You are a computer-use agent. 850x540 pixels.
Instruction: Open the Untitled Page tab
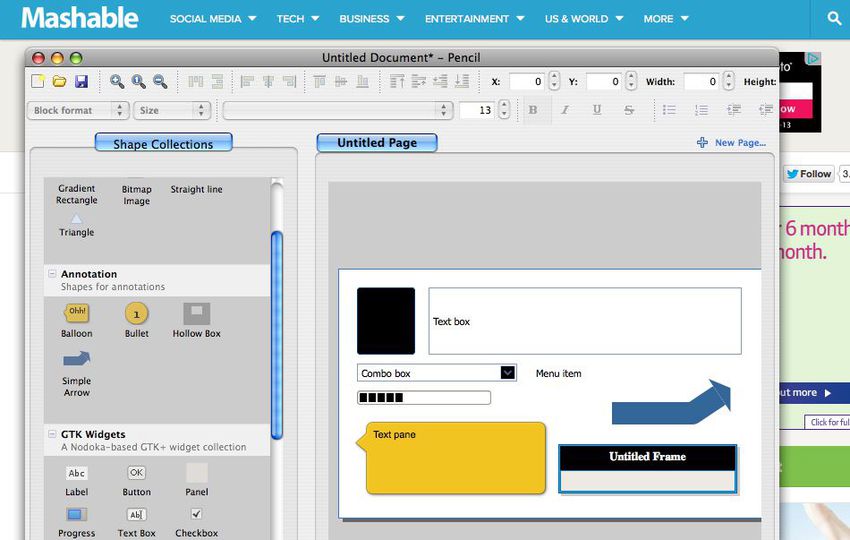[377, 143]
